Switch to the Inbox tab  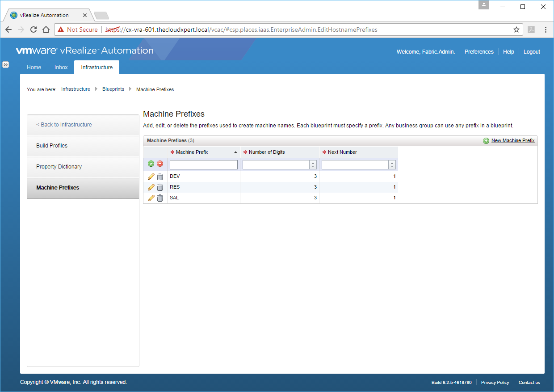61,67
